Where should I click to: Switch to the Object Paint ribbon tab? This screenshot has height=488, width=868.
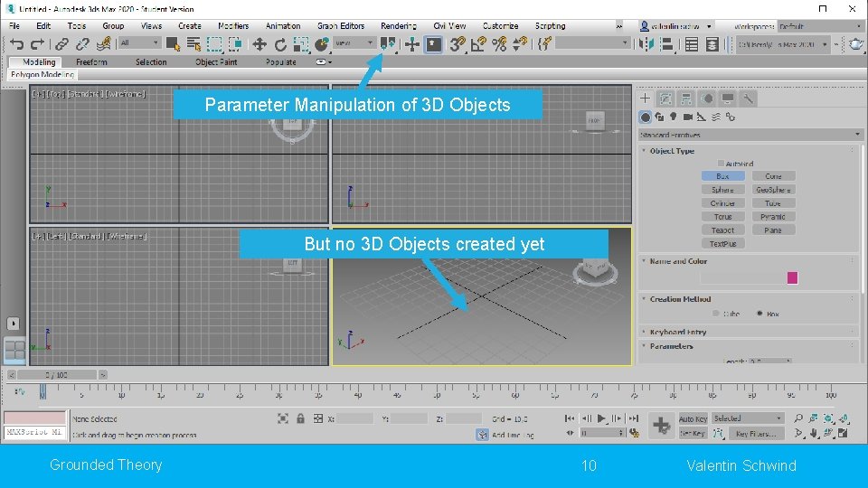[x=216, y=62]
